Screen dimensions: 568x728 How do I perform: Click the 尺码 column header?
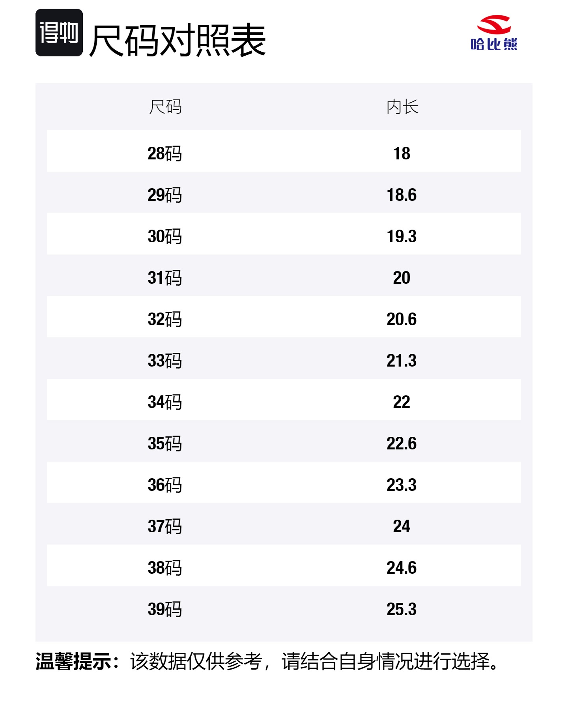coord(165,107)
